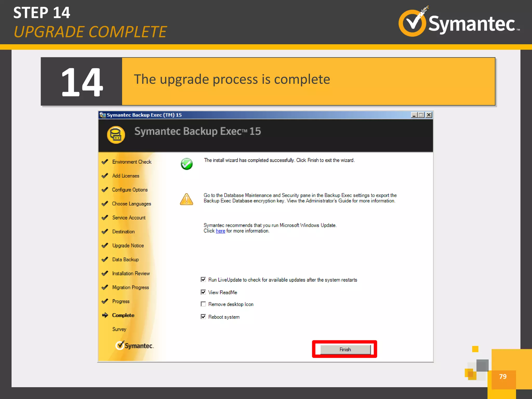Screen dimensions: 532x399
Task: Click checkmark icon next to Migration Progress
Action: click(x=105, y=287)
